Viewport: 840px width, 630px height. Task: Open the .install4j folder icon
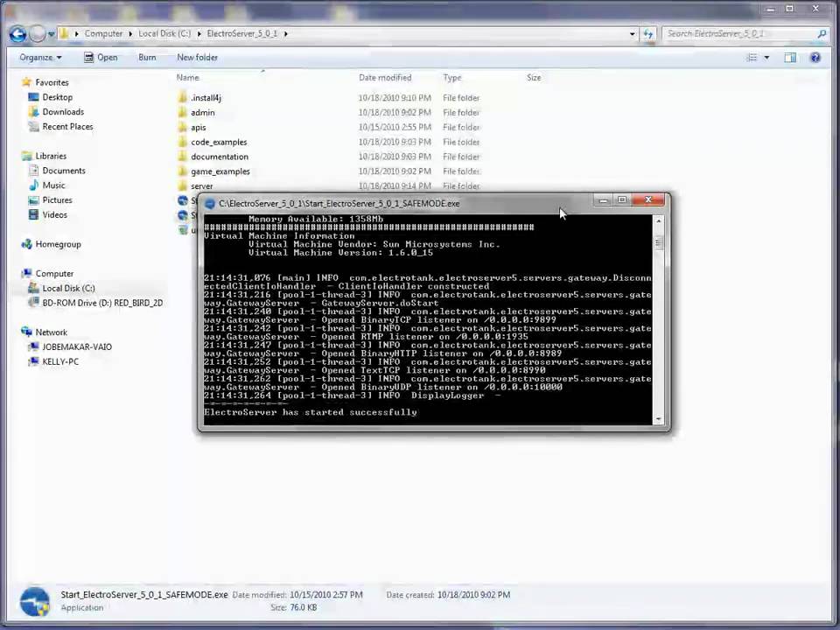click(182, 97)
